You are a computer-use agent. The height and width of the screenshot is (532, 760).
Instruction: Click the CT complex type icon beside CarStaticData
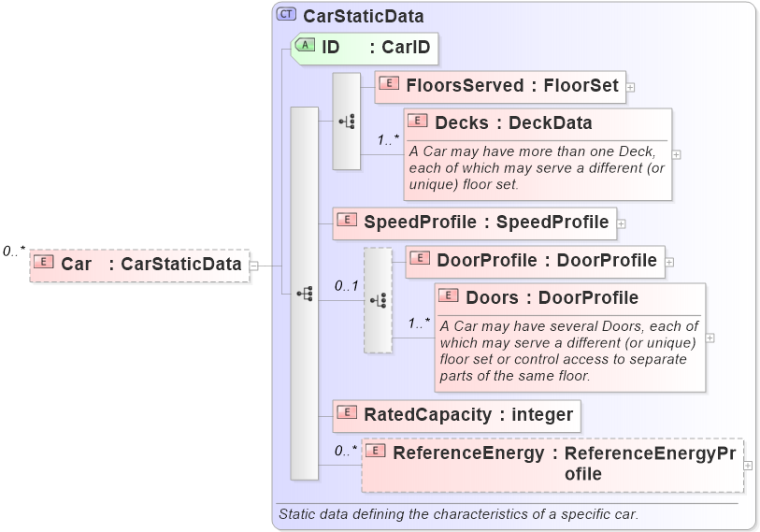click(286, 14)
